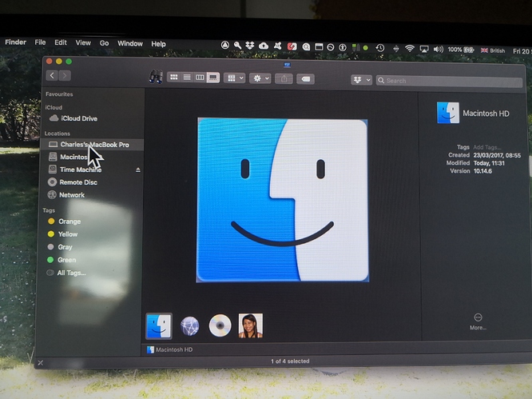Click the magnifier-in-circle menu bar icon

click(x=306, y=46)
